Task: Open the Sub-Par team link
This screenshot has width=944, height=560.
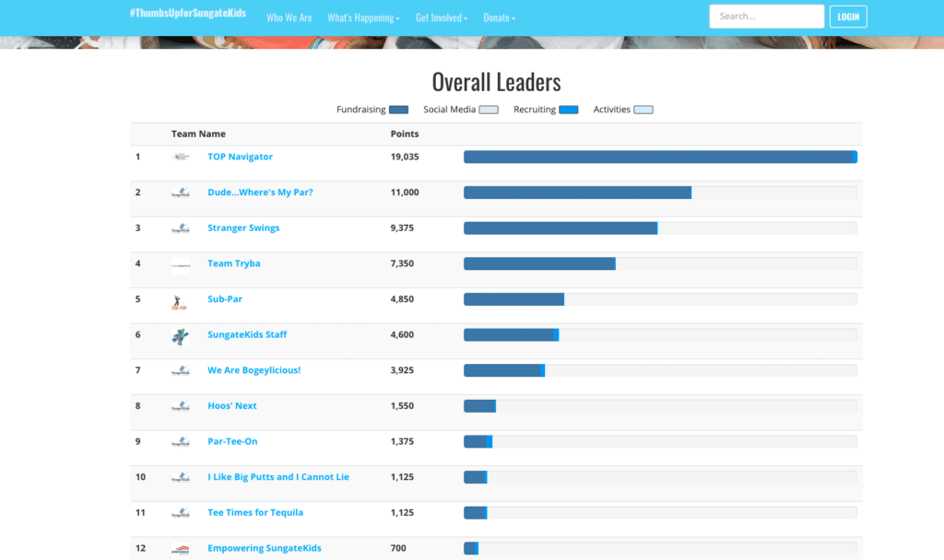Action: pyautogui.click(x=225, y=298)
